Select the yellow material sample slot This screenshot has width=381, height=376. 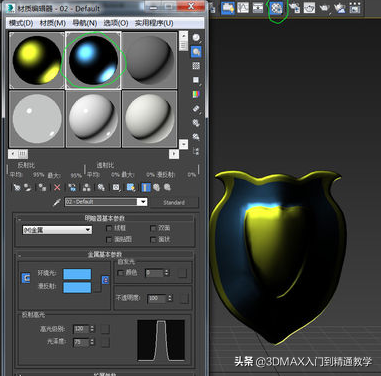(37, 60)
